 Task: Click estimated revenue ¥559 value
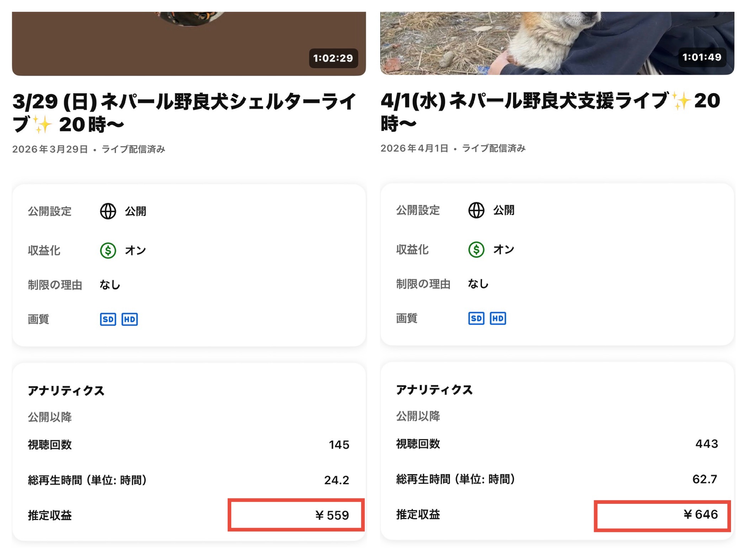tap(332, 515)
